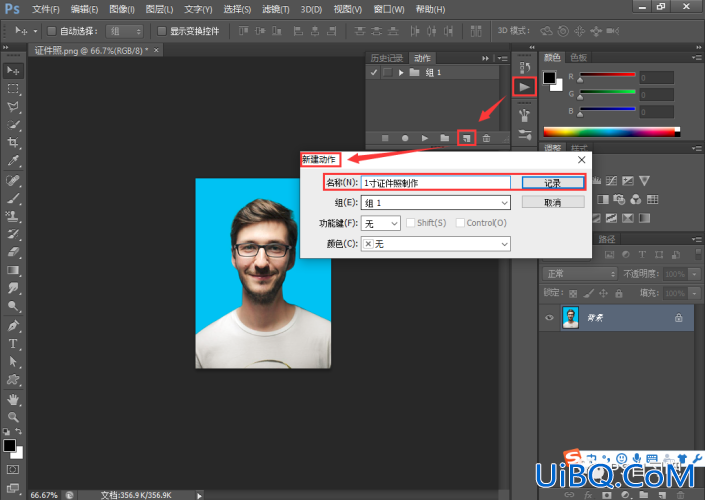Click the stop recording square button
Viewport: 705px width, 500px height.
point(385,138)
